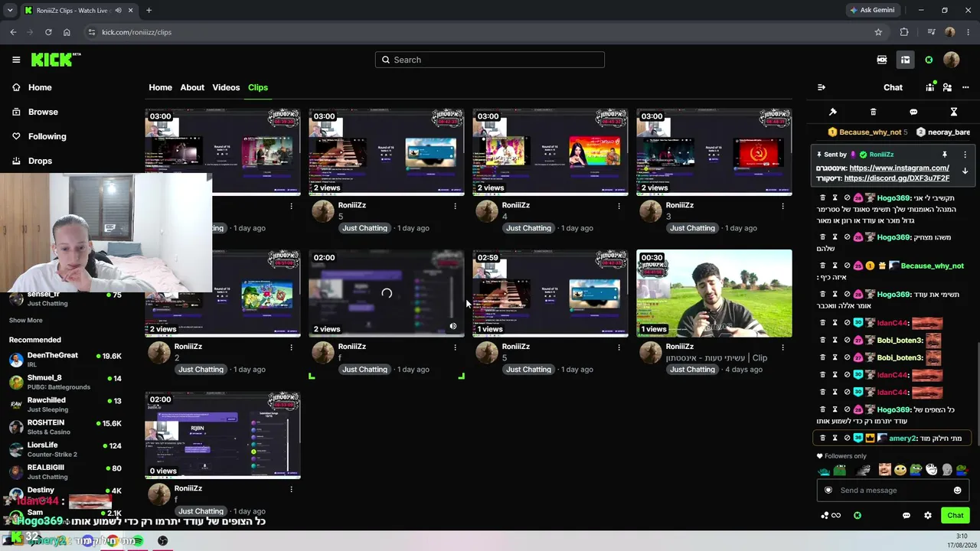Open the emote picker smiley in the message box
Viewport: 980px width, 551px height.
(957, 491)
